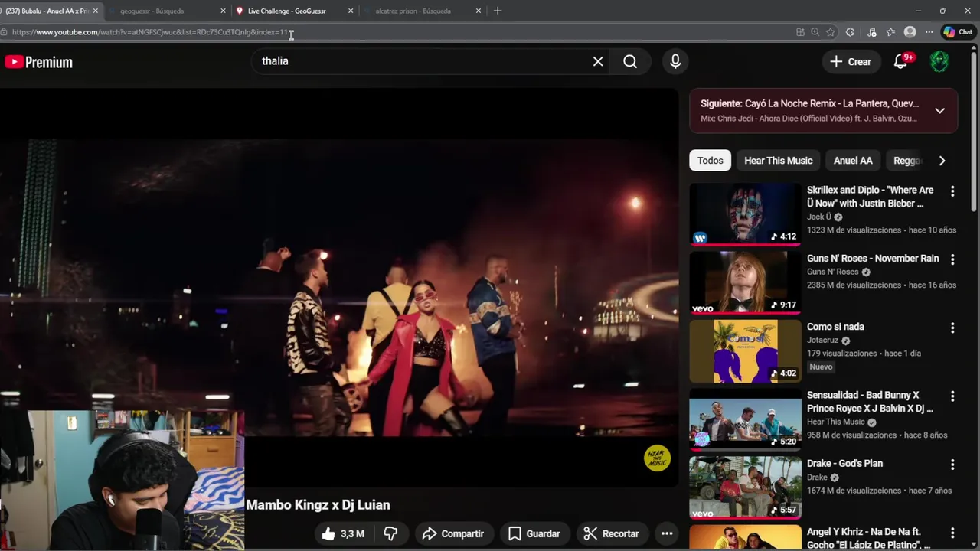This screenshot has height=551, width=980.
Task: Click the Recortar button
Action: click(611, 533)
